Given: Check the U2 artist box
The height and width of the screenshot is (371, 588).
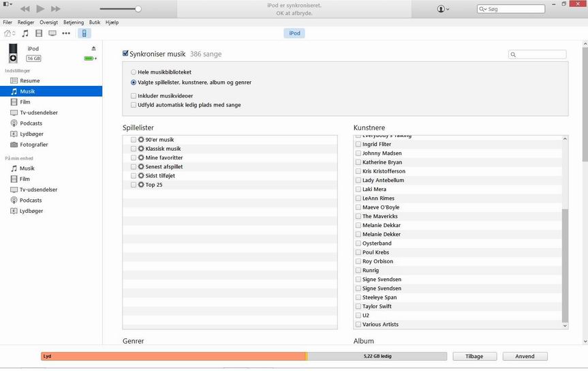Looking at the screenshot, I should (358, 316).
